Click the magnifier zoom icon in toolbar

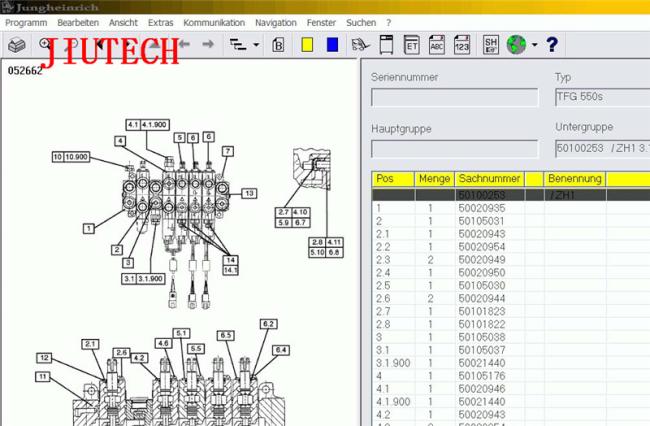[45, 44]
